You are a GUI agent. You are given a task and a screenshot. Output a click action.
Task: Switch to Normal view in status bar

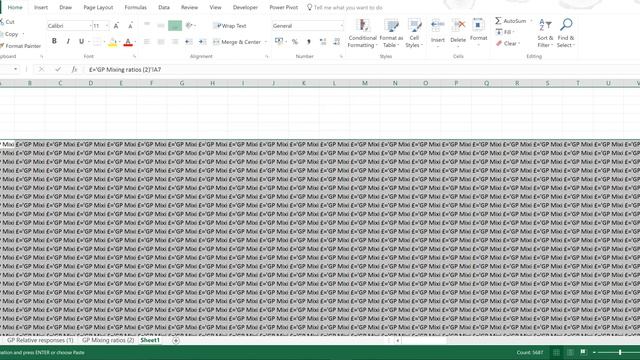[x=556, y=352]
